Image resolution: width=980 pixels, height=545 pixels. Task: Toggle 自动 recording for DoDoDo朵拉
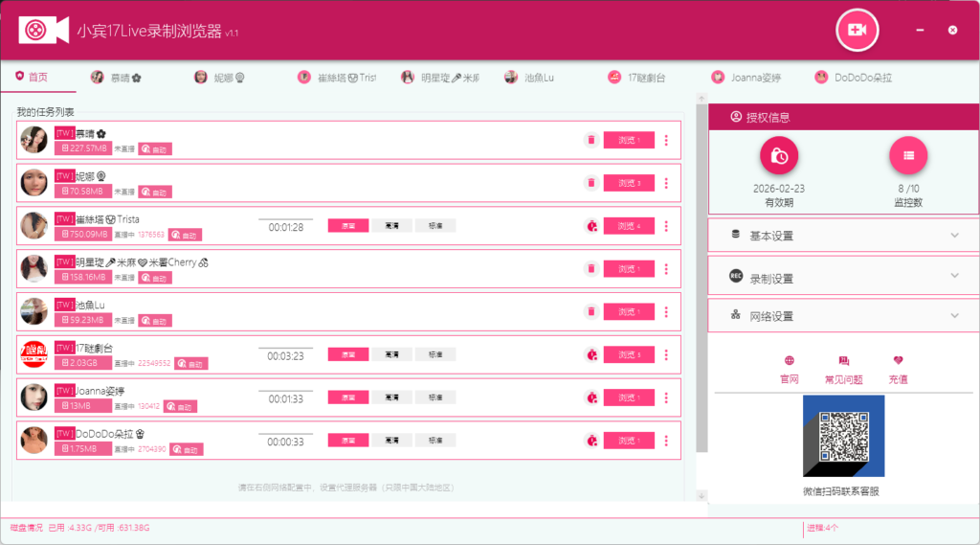(x=187, y=450)
